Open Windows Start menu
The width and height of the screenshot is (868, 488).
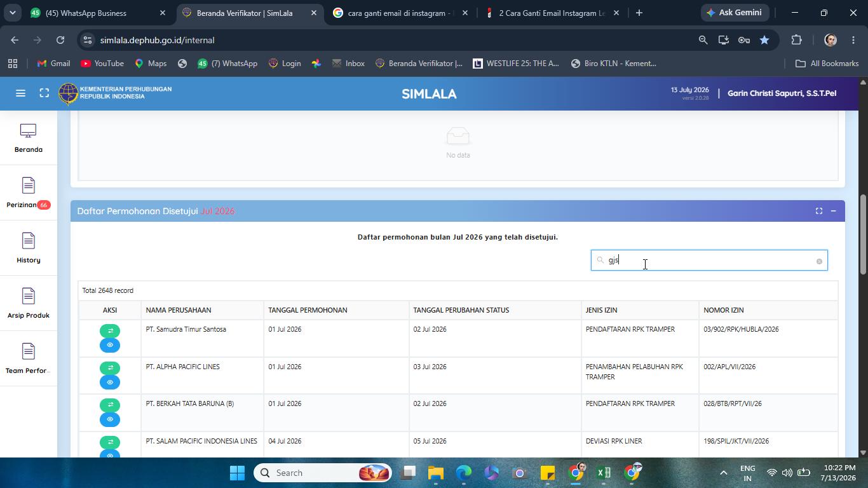237,473
